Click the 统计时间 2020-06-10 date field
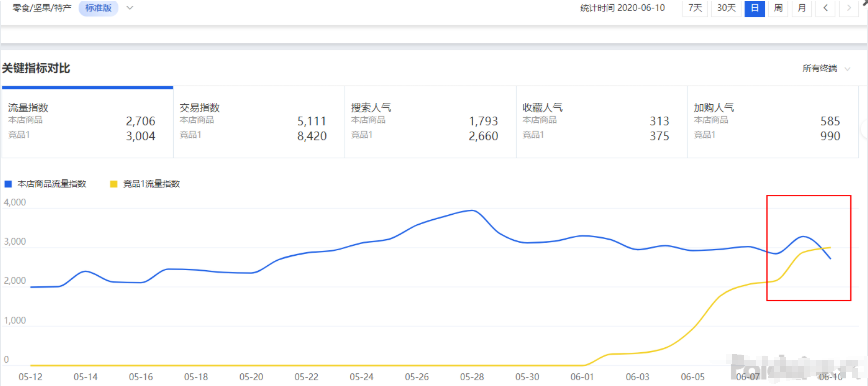868x386 pixels. pyautogui.click(x=622, y=8)
